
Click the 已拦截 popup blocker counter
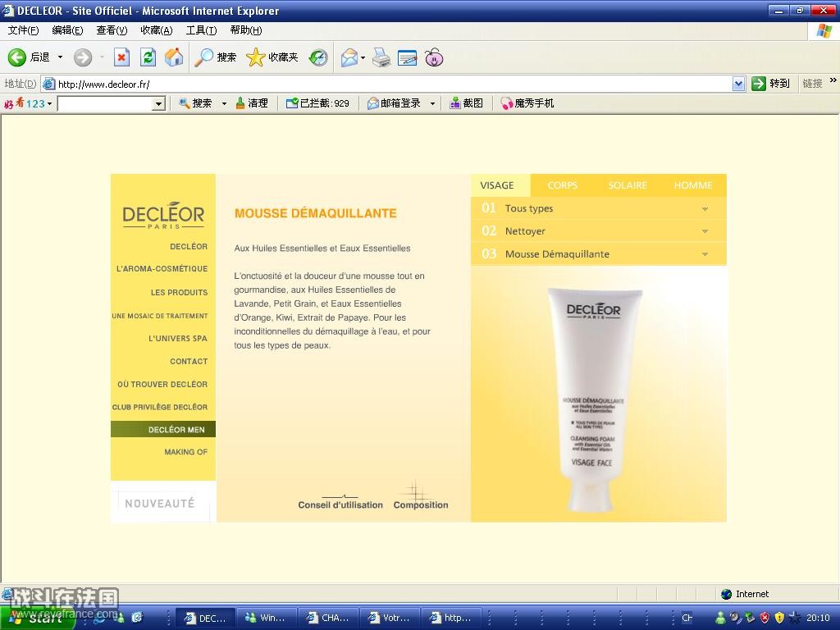click(317, 103)
